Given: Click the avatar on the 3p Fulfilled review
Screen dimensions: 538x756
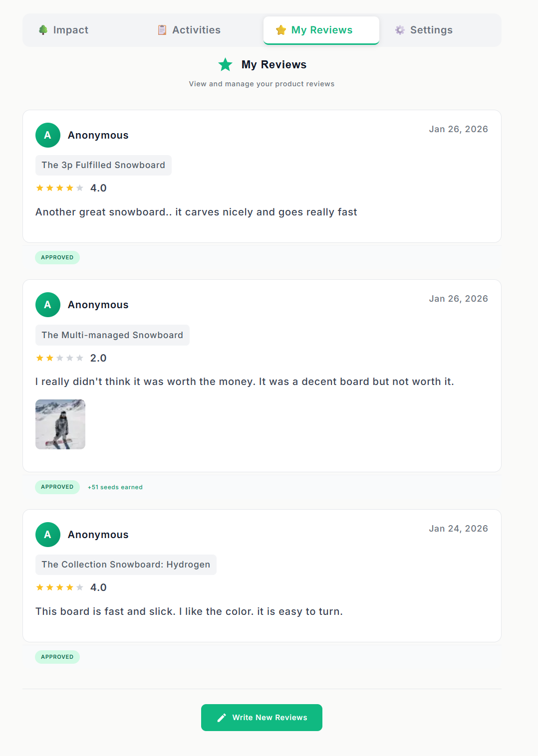Looking at the screenshot, I should 48,135.
